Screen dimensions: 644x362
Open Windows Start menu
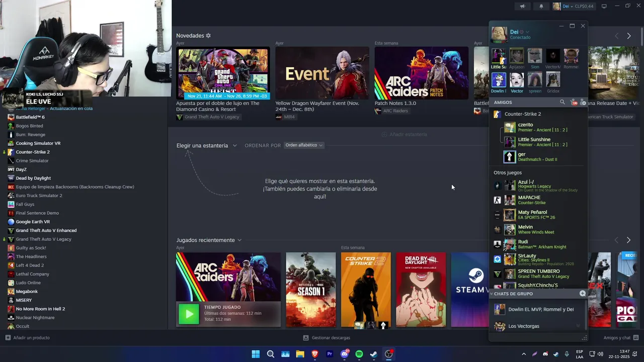pyautogui.click(x=256, y=354)
